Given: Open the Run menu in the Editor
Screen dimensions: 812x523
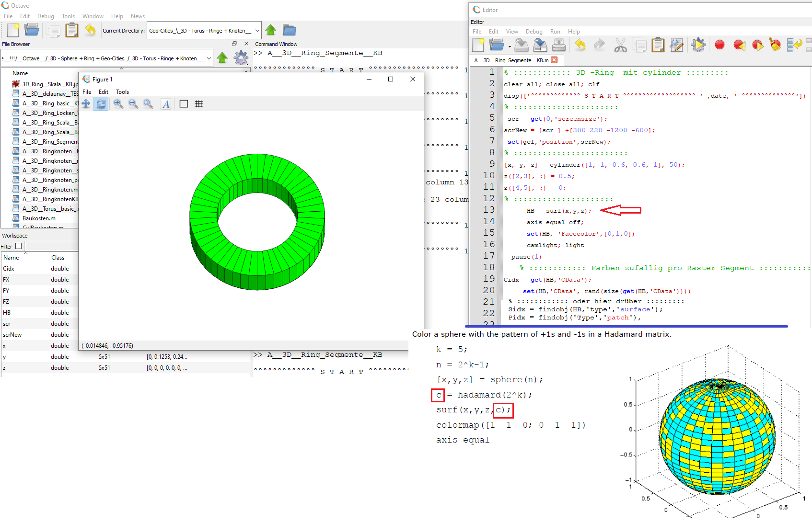Looking at the screenshot, I should pos(555,32).
